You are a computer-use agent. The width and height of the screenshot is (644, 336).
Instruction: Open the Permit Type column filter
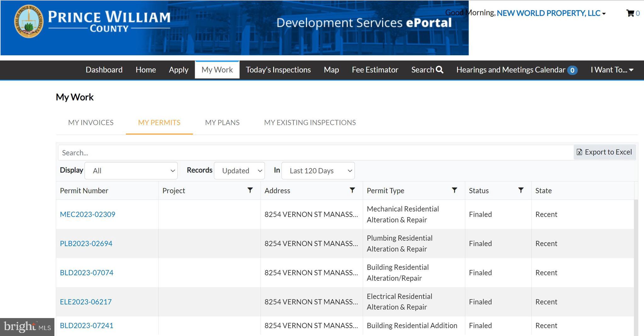click(454, 190)
